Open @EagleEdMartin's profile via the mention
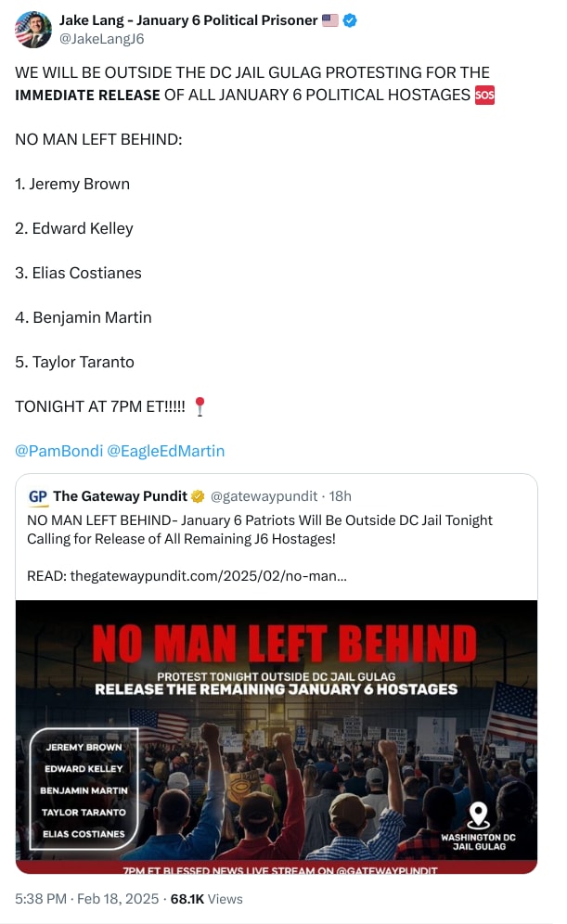 coord(166,451)
